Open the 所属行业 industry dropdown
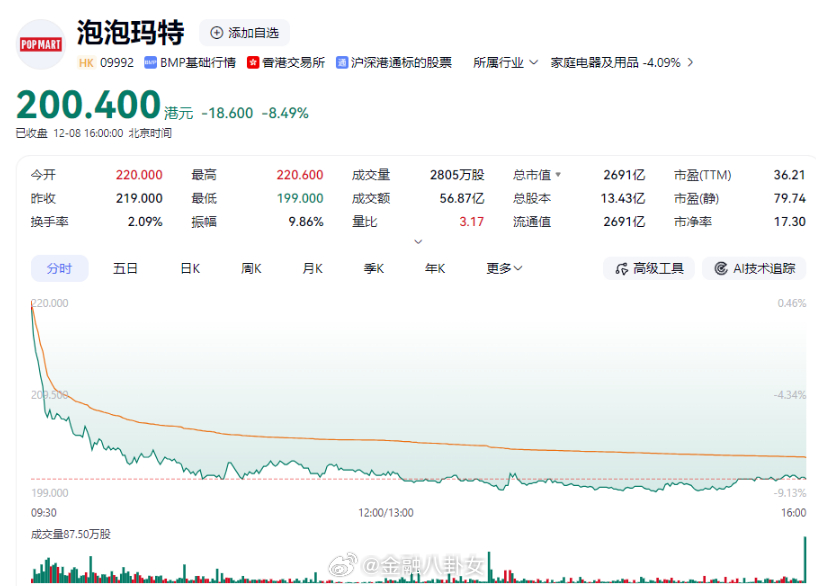The image size is (816, 586). click(504, 62)
